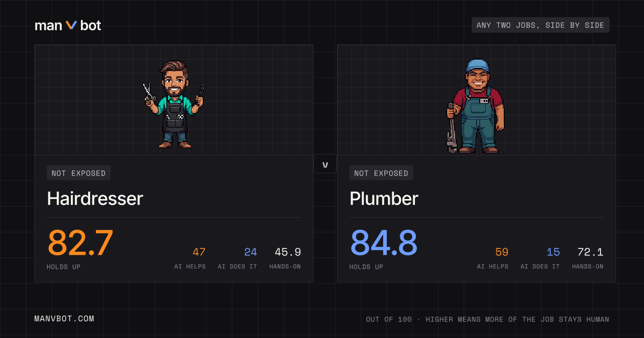Image resolution: width=644 pixels, height=338 pixels.
Task: Click the AI DOES IT label under 24
Action: click(237, 267)
